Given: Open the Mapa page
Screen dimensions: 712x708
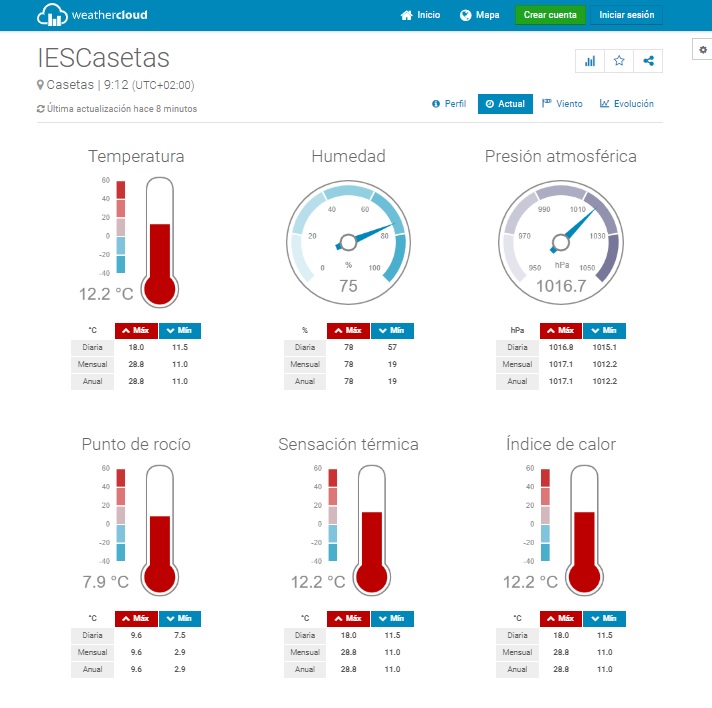Looking at the screenshot, I should (x=480, y=15).
